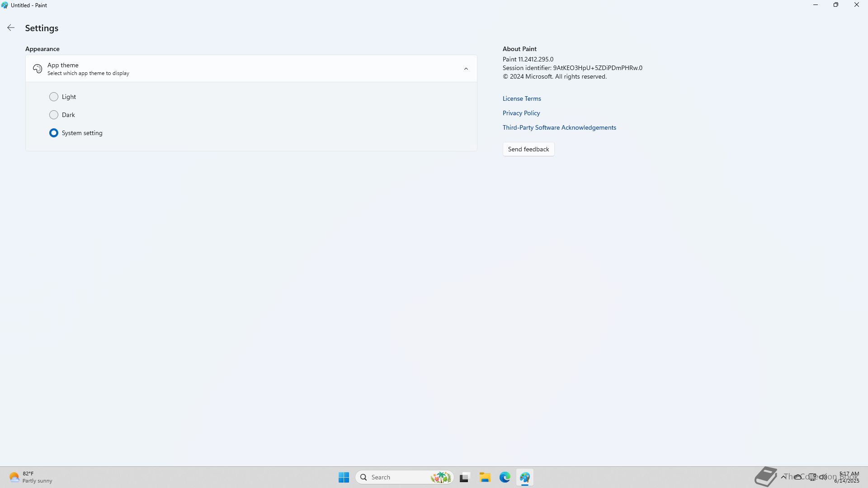
Task: Open the License Terms link
Action: pyautogui.click(x=521, y=99)
